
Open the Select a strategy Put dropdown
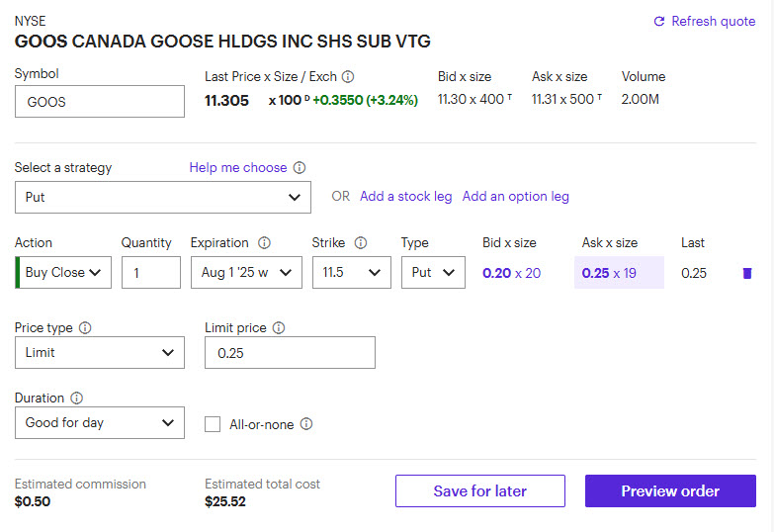[x=163, y=197]
